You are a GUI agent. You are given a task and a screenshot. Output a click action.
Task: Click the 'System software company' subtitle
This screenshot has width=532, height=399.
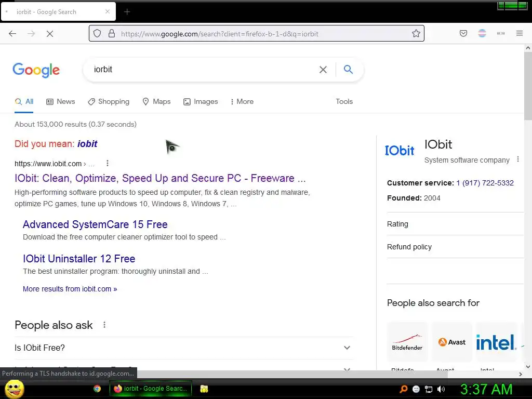[467, 160]
